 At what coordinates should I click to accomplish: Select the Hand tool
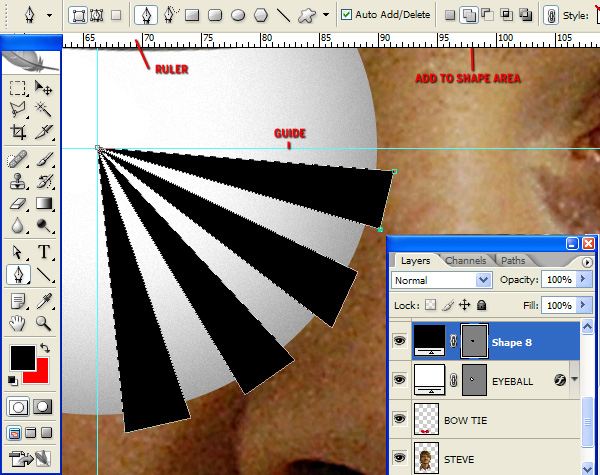point(18,324)
